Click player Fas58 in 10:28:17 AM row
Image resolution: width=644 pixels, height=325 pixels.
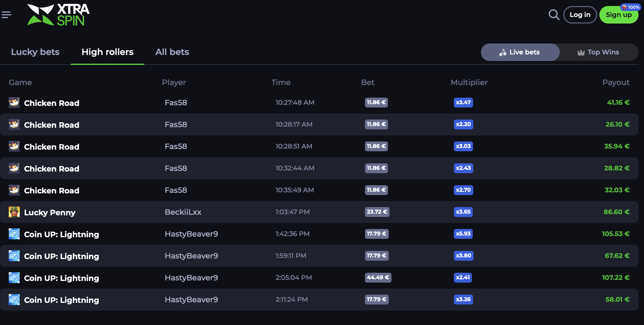[x=176, y=124]
